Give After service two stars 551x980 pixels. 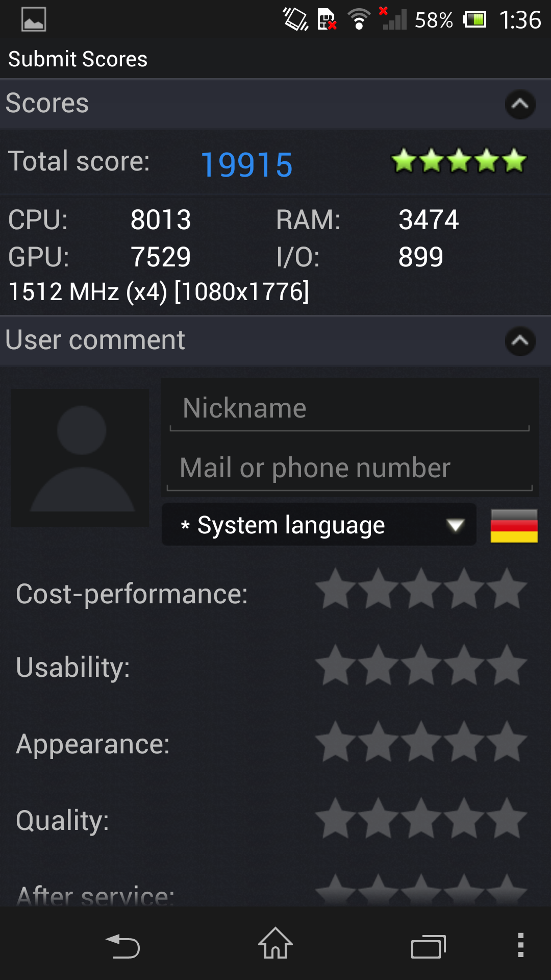click(378, 891)
